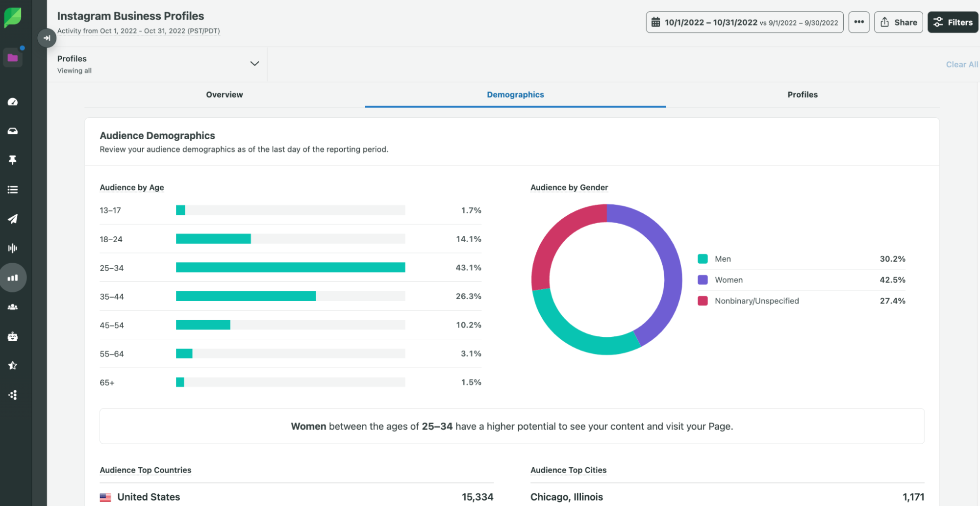Click the star reviews icon
Image resolution: width=980 pixels, height=506 pixels.
pyautogui.click(x=13, y=365)
